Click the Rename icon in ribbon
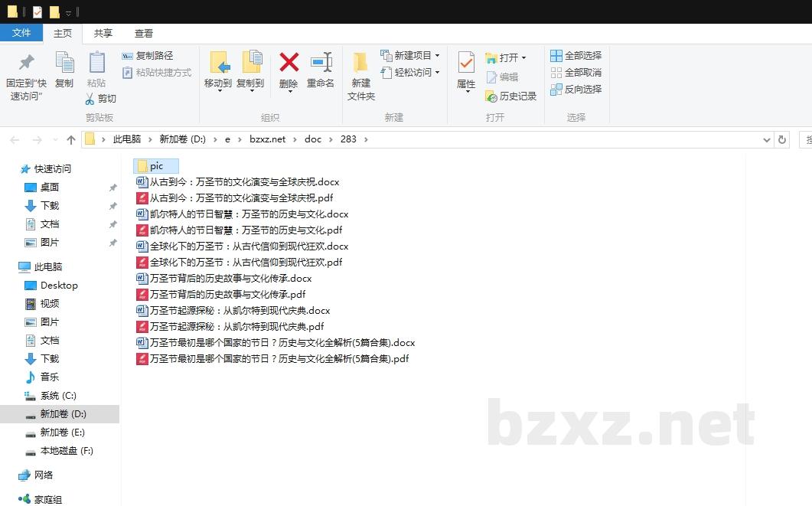The width and height of the screenshot is (812, 506). 321,64
